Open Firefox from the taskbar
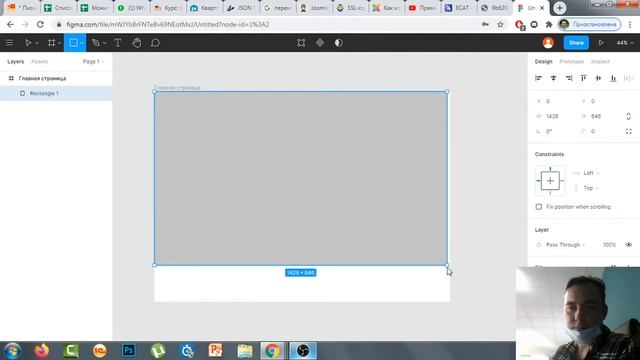Screen dimensions: 640x360 [42, 351]
